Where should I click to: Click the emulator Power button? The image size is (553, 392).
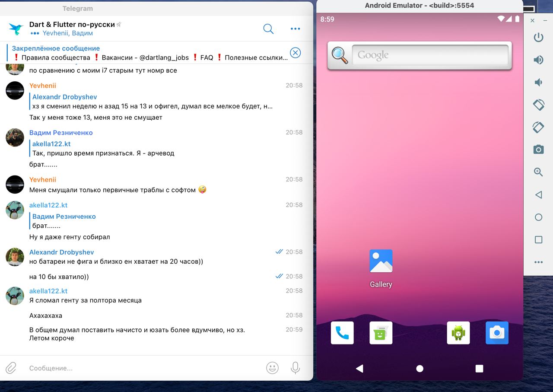click(x=538, y=37)
